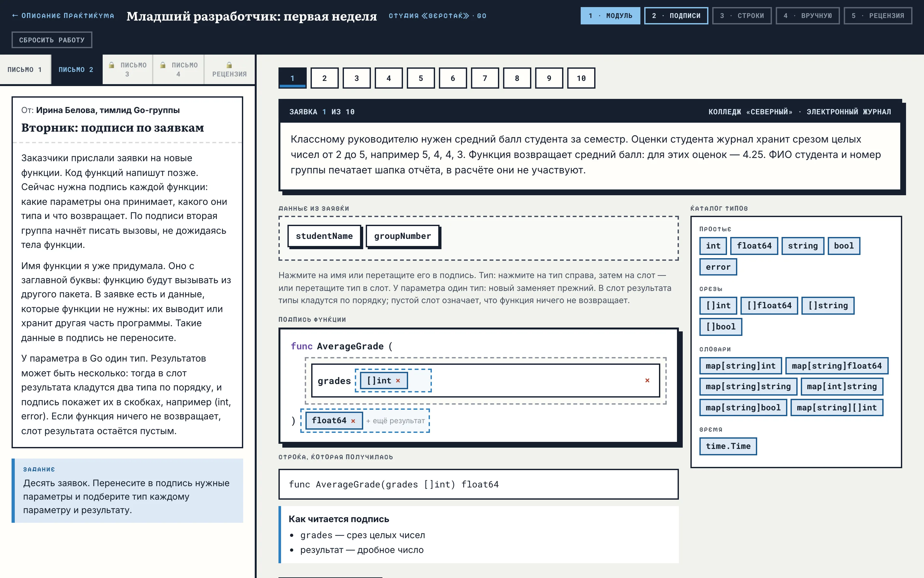Open locked stage 4 Вручную
This screenshot has height=578, width=924.
(x=808, y=16)
